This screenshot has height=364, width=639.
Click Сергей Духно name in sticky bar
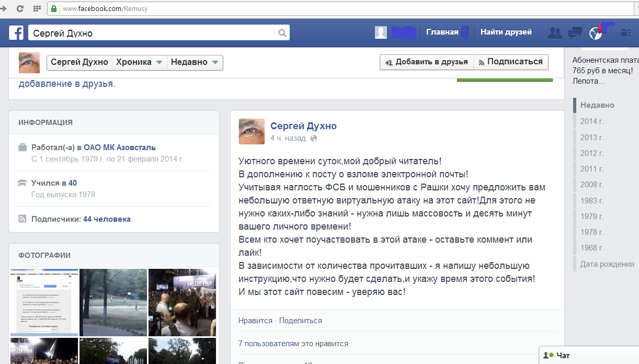(x=79, y=62)
